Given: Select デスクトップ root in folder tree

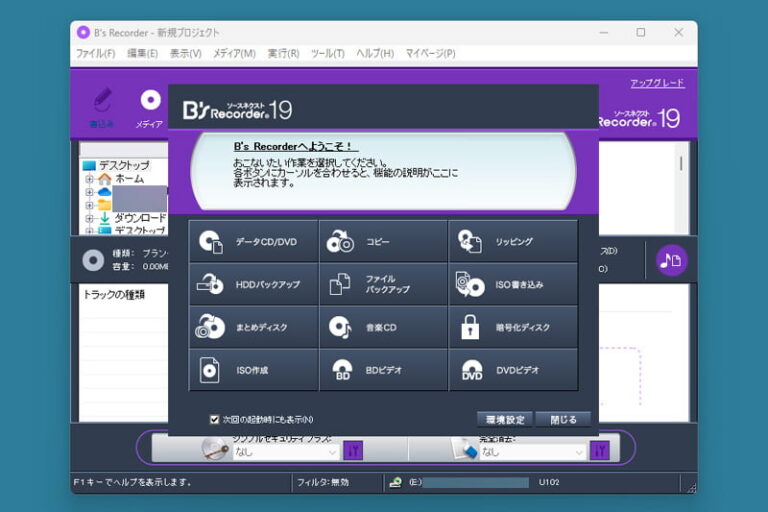Looking at the screenshot, I should point(124,165).
